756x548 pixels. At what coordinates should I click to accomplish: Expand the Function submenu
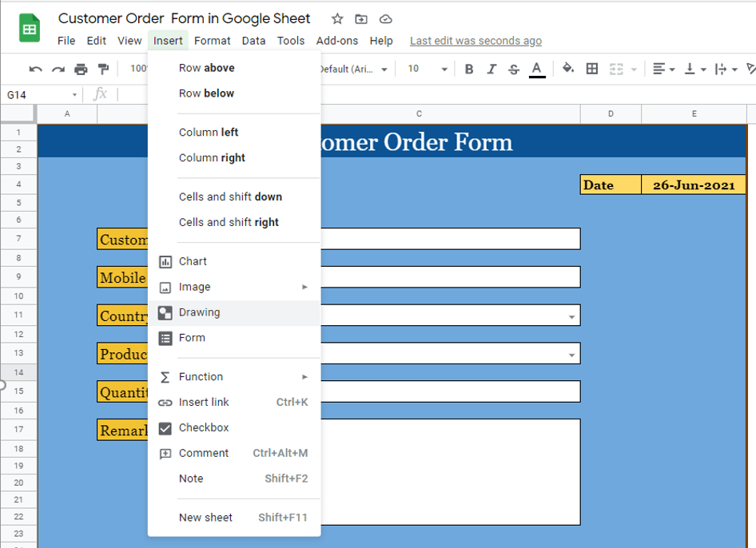click(234, 377)
